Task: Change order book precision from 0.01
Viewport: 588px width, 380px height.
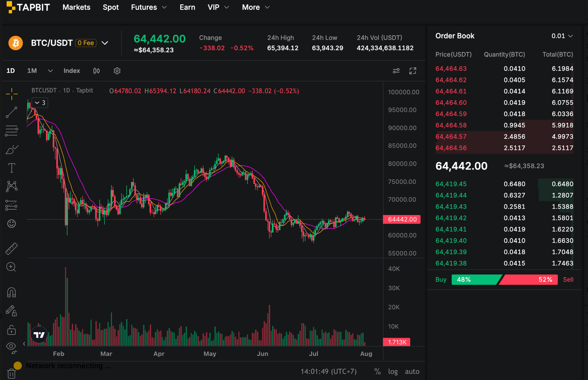Action: pyautogui.click(x=562, y=36)
